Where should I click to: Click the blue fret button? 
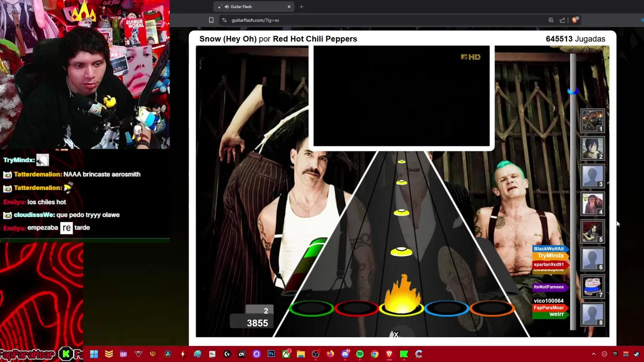[447, 308]
